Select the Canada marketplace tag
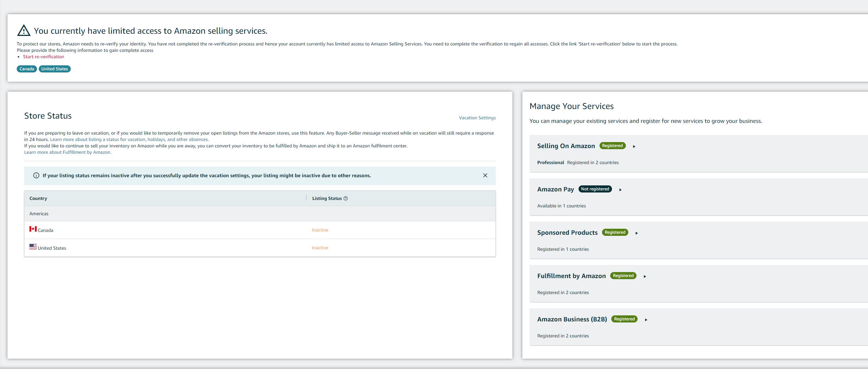The image size is (868, 369). [27, 69]
